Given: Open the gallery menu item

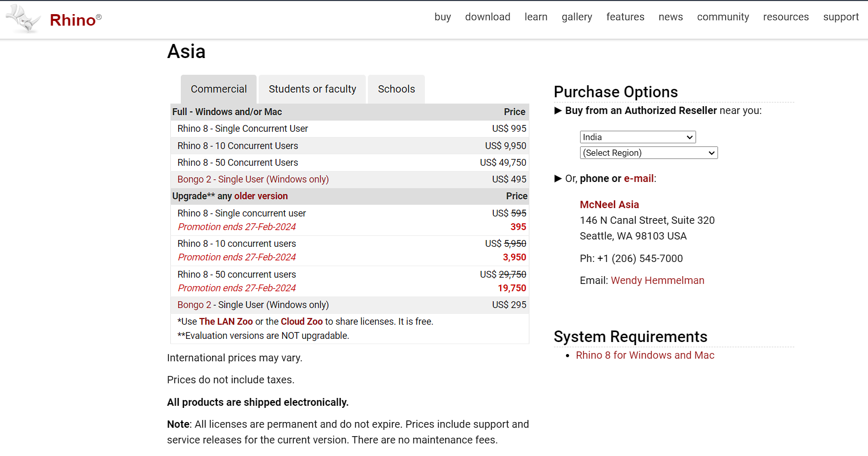Looking at the screenshot, I should point(577,17).
